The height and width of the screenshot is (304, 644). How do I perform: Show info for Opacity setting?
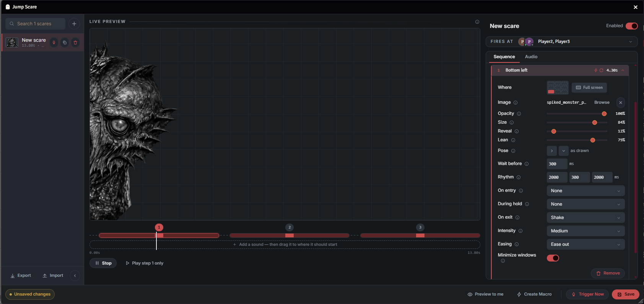519,114
